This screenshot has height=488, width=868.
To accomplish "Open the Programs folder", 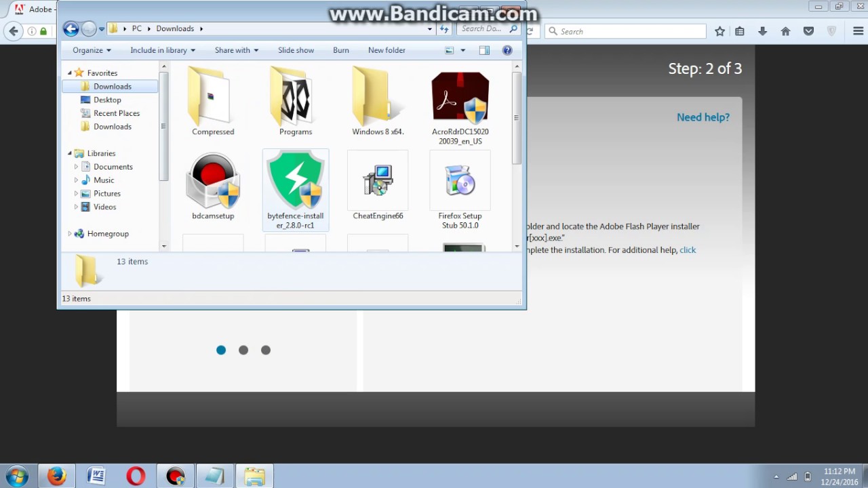I will 296,102.
